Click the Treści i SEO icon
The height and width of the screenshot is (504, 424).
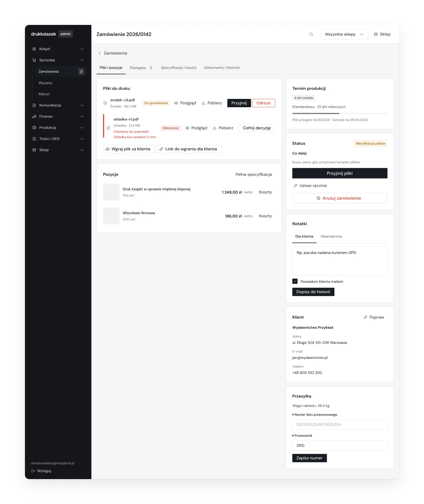point(34,139)
